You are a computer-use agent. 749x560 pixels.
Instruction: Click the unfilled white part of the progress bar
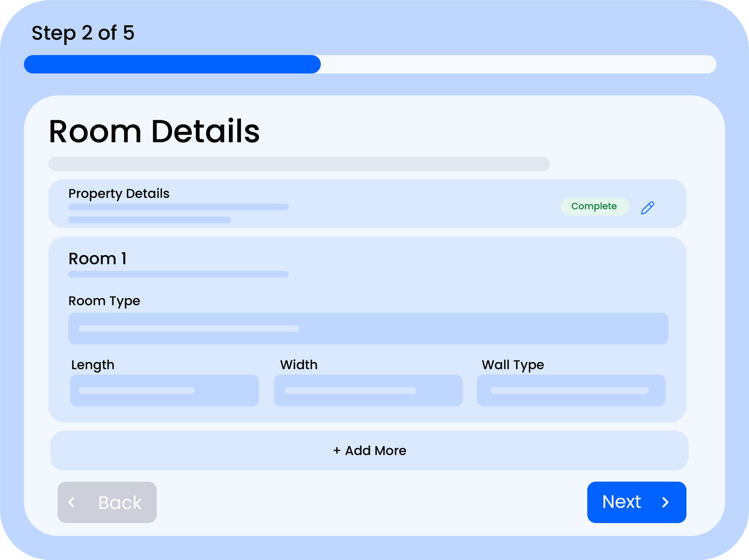(518, 64)
